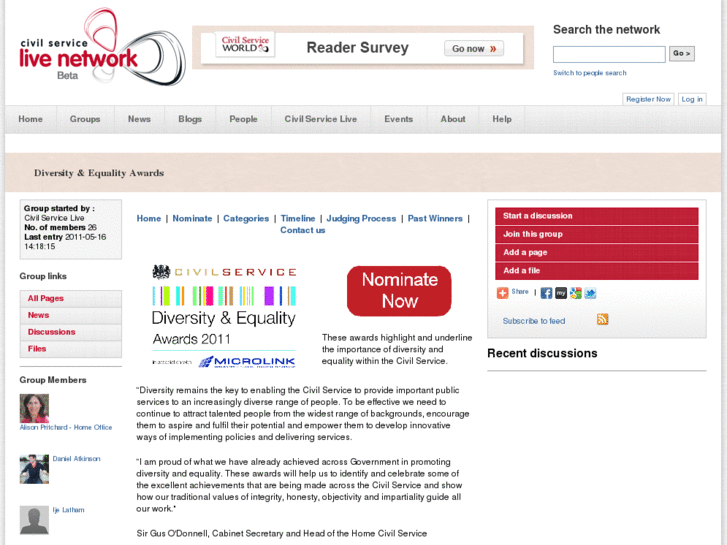Click Add a file
The height and width of the screenshot is (545, 727).
coord(597,271)
